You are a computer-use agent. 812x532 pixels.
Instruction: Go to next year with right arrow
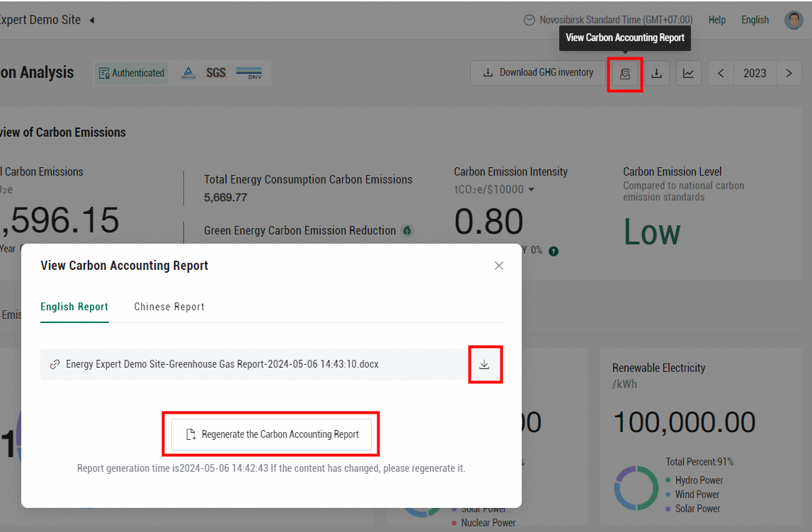[x=789, y=74]
